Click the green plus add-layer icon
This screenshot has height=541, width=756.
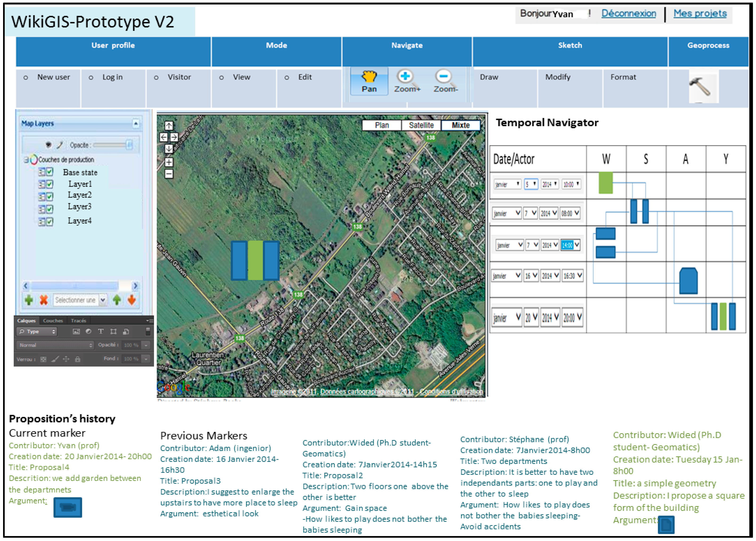click(29, 300)
